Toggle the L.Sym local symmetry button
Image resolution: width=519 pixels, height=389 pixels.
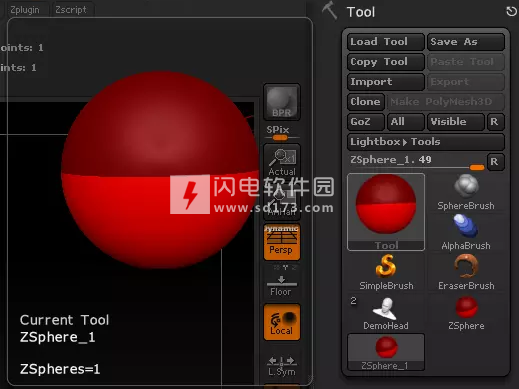coord(282,366)
